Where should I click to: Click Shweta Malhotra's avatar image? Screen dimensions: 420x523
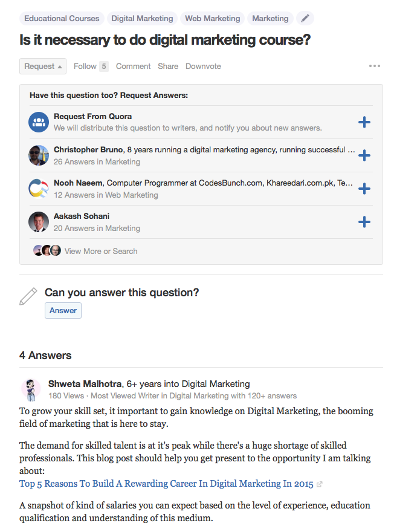pyautogui.click(x=31, y=389)
